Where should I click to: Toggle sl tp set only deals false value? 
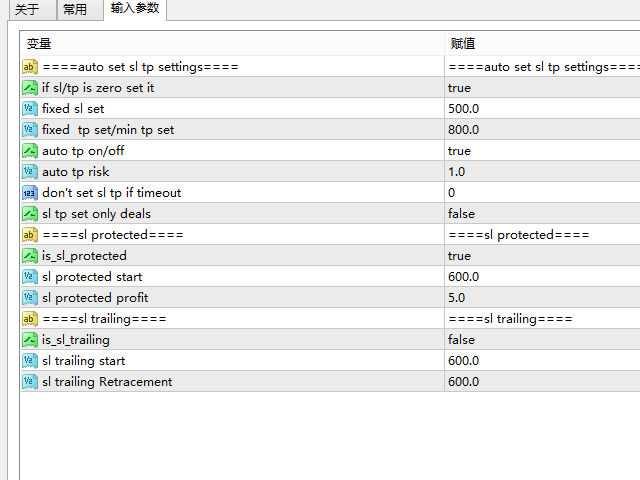click(542, 214)
